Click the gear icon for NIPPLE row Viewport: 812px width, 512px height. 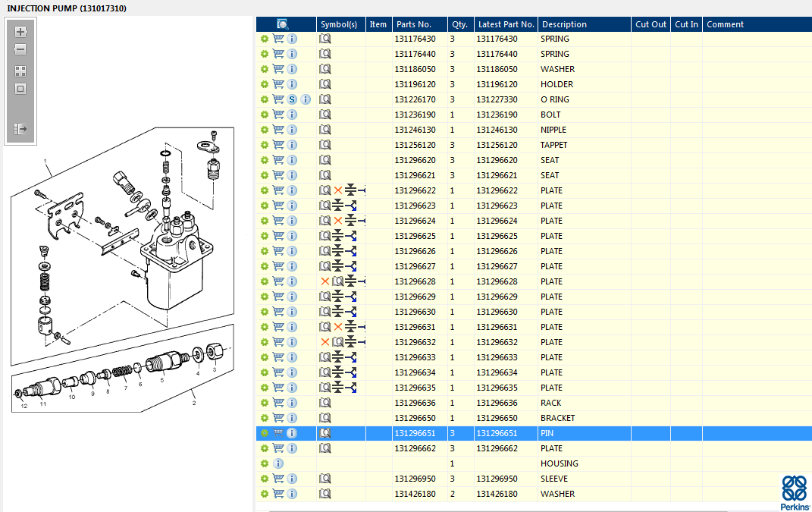[264, 130]
